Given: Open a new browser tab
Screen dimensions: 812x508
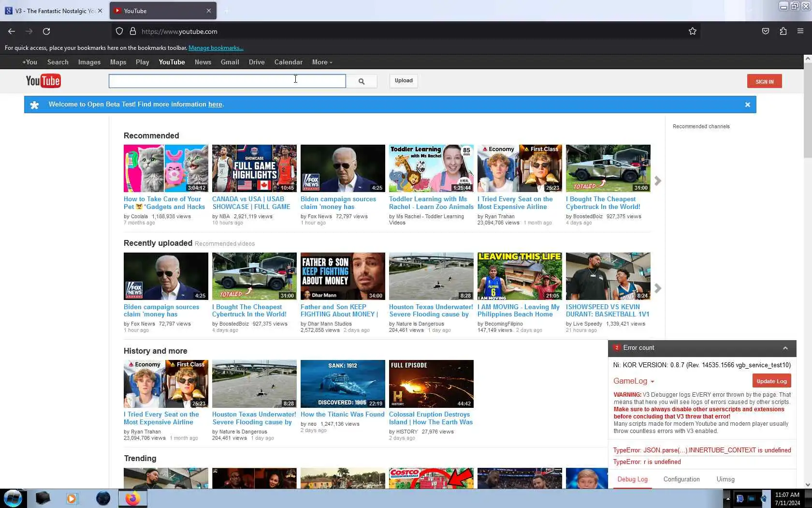Looking at the screenshot, I should [226, 11].
